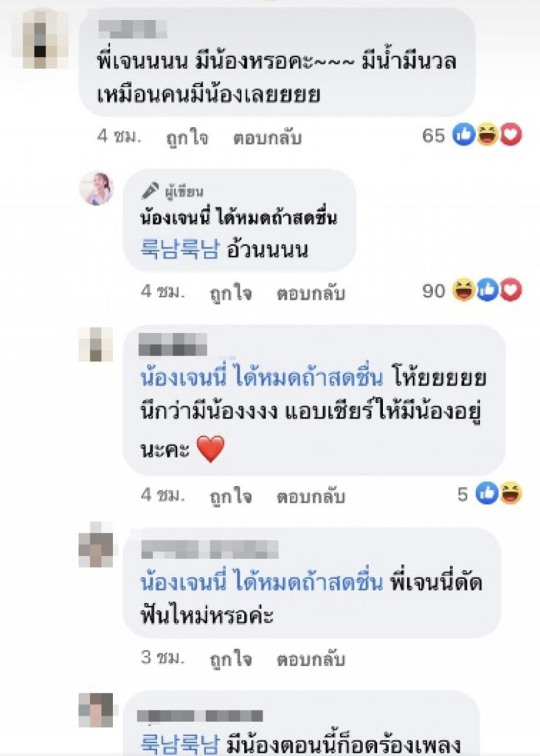Reply to the author's comment via ตอบกลับ

311,292
